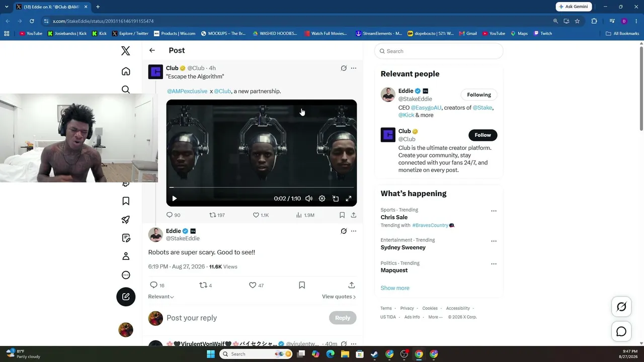Click Show more trends
Viewport: 644px width, 362px height.
click(395, 288)
